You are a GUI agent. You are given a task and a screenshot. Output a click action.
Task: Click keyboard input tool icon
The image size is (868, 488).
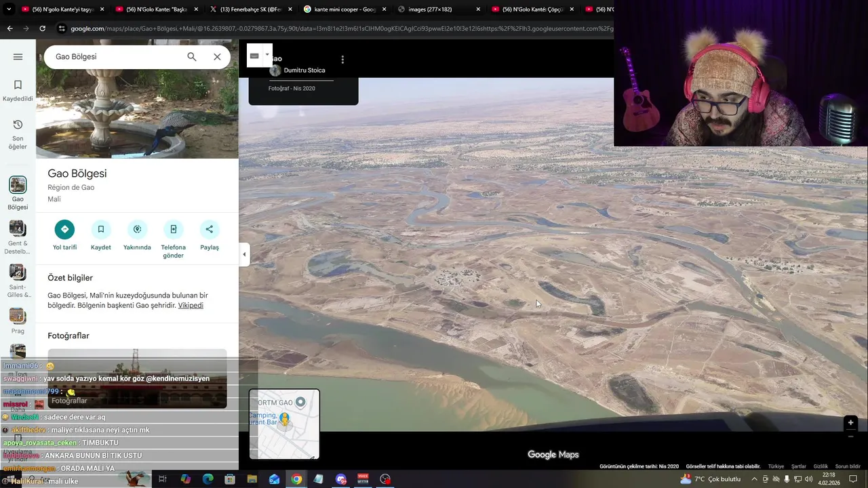(x=254, y=56)
